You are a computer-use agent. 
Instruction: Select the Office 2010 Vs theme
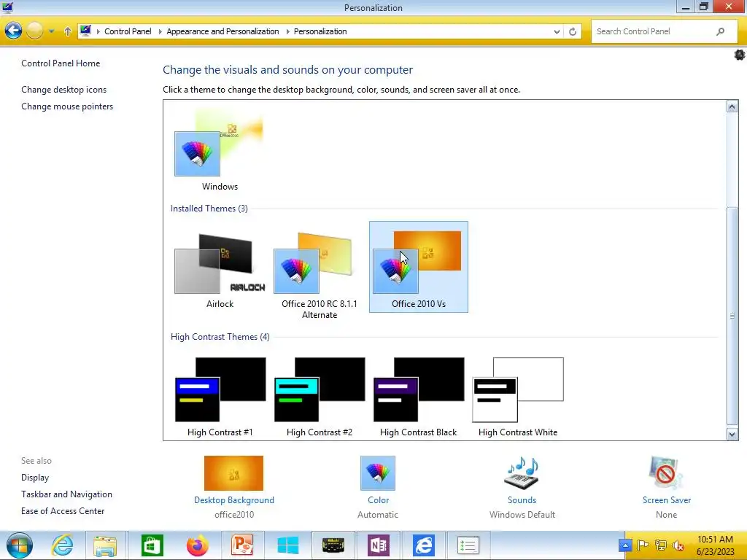pos(418,267)
